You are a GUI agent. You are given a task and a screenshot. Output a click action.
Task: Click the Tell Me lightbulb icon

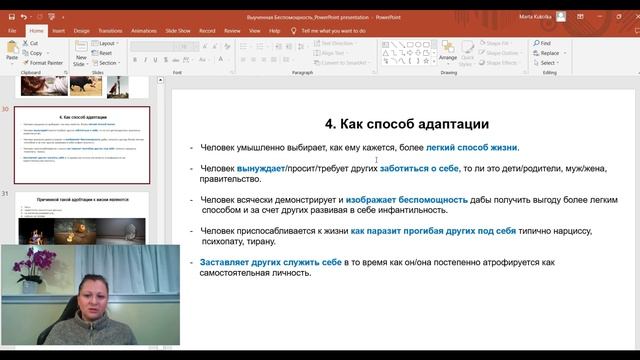[293, 31]
